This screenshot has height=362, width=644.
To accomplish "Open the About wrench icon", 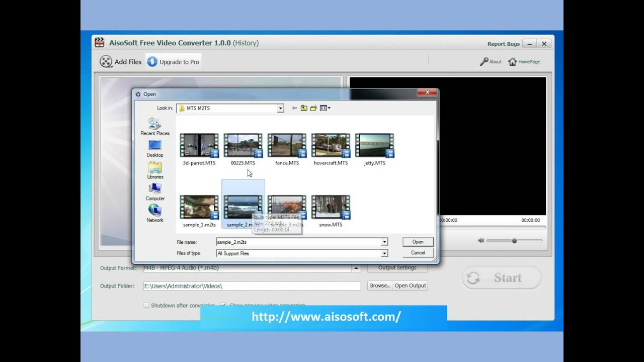I will (x=484, y=61).
